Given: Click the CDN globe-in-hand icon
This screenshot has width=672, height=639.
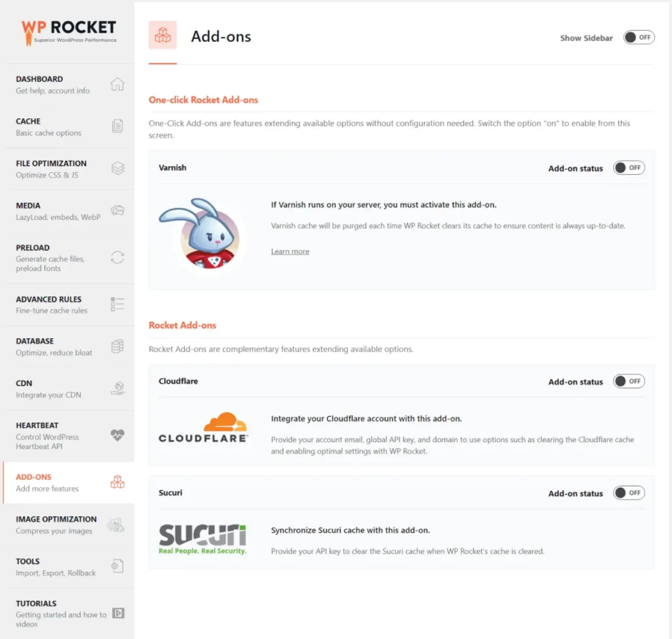Looking at the screenshot, I should coord(117,389).
